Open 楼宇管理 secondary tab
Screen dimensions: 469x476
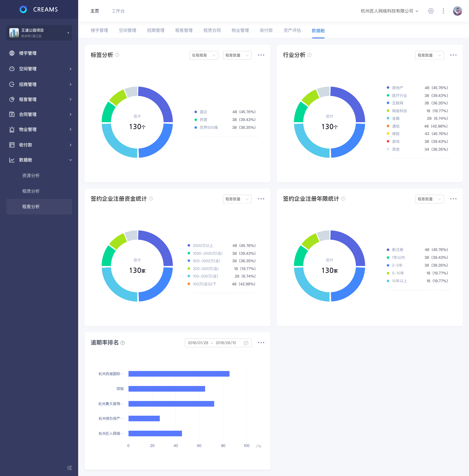pyautogui.click(x=99, y=30)
